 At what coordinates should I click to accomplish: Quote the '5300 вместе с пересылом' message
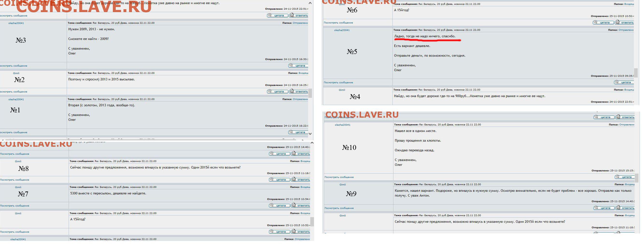[x=280, y=206]
